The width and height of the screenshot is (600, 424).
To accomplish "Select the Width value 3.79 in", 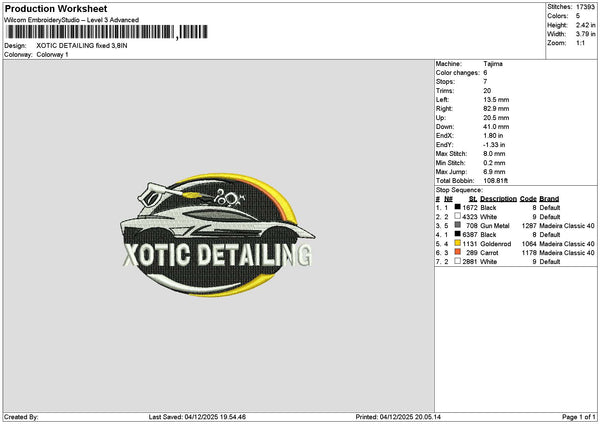I will point(585,34).
